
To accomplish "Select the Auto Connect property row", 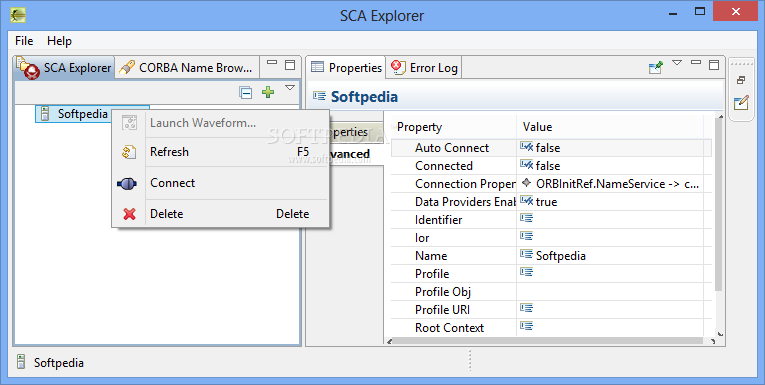I will pyautogui.click(x=551, y=148).
